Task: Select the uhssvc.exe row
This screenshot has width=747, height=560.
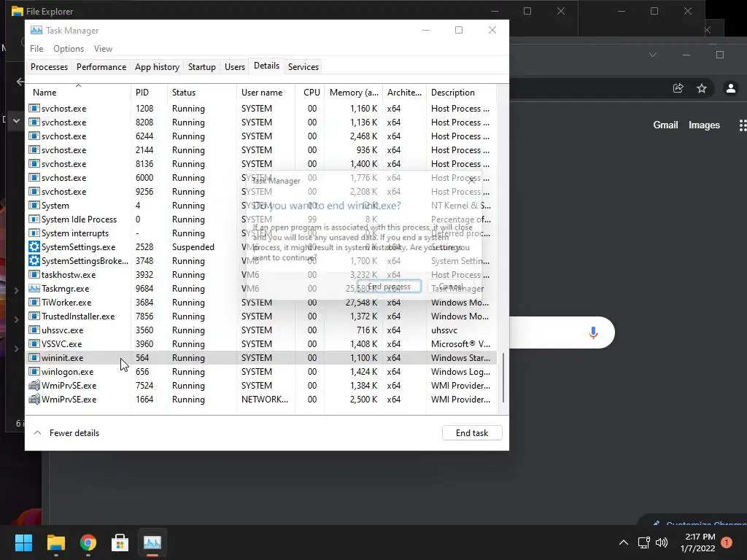Action: point(261,330)
